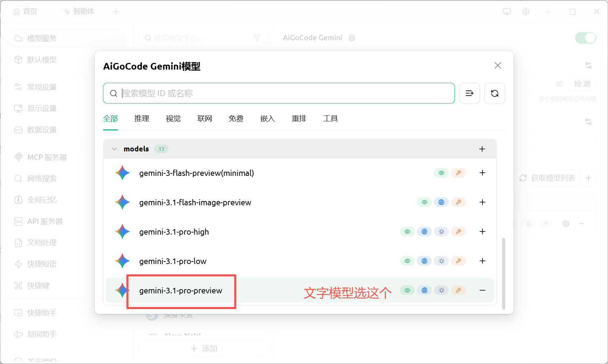The height and width of the screenshot is (364, 608).
Task: Toggle AiGoCode Gemini provider switch
Action: (x=586, y=38)
